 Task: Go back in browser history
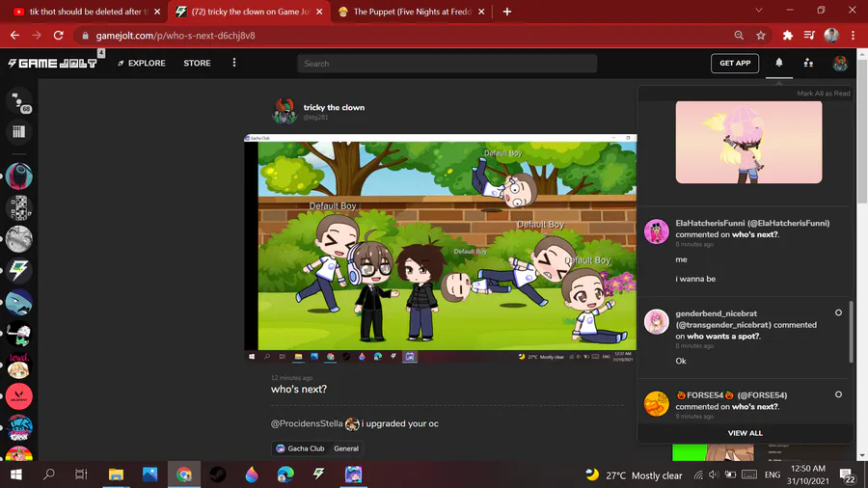coord(14,36)
